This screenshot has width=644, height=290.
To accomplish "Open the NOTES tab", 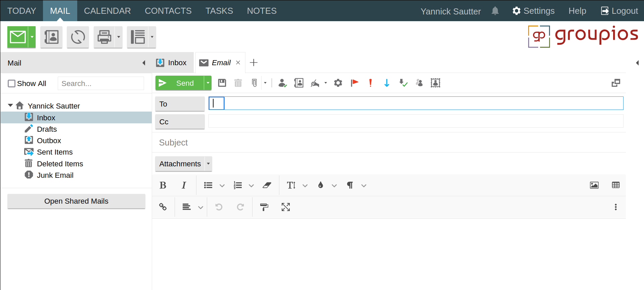I will [262, 11].
